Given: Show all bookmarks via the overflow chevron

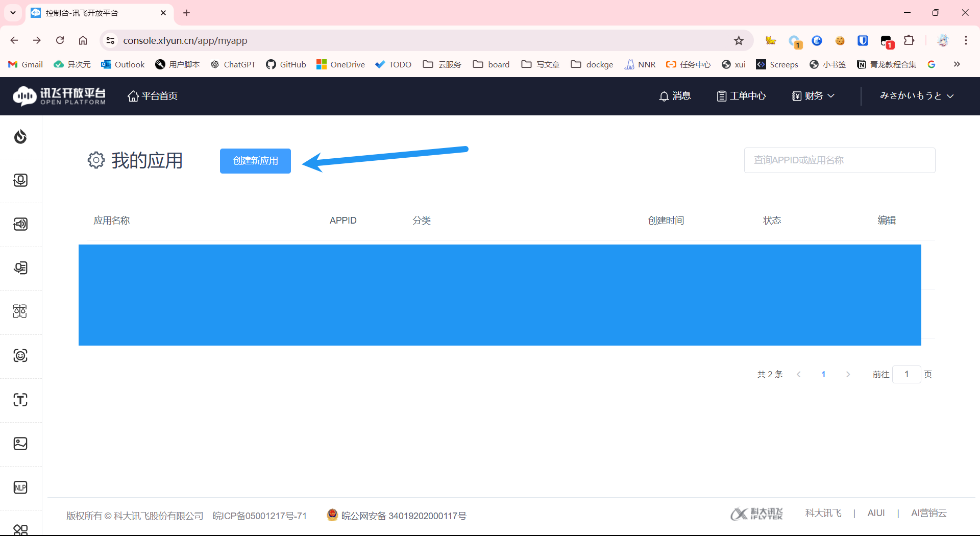Looking at the screenshot, I should tap(957, 64).
